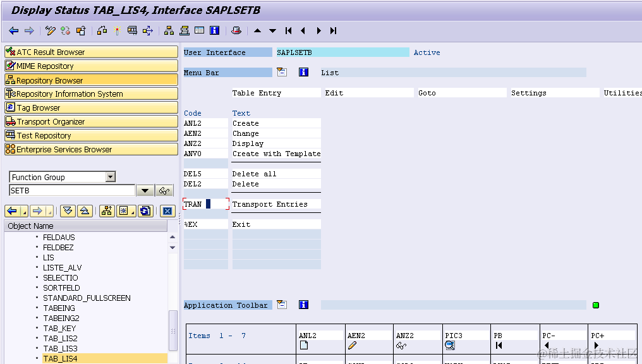The width and height of the screenshot is (642, 364).
Task: Click the forward arrow in the top toolbar
Action: (29, 31)
